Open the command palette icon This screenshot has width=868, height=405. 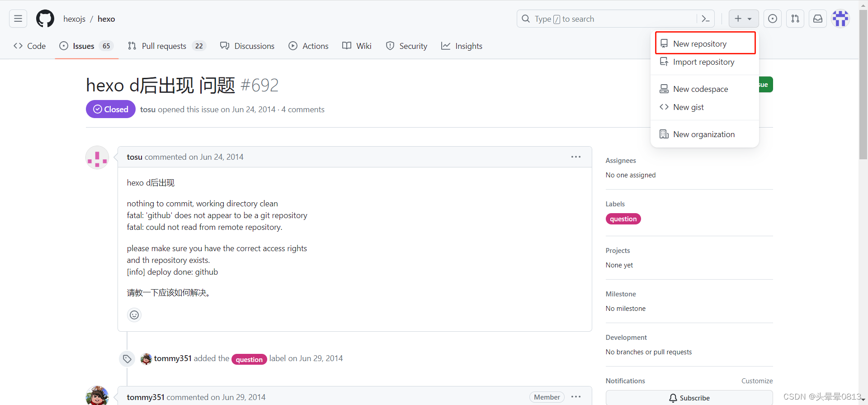705,19
